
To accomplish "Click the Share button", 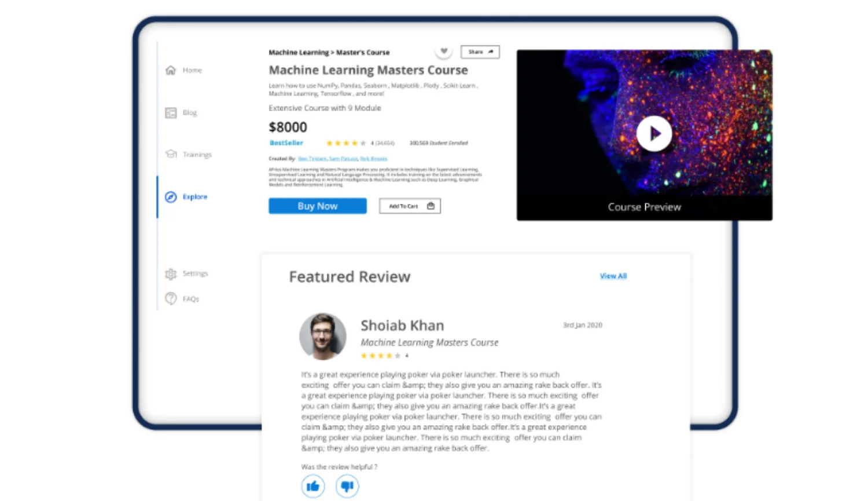I will pyautogui.click(x=480, y=52).
